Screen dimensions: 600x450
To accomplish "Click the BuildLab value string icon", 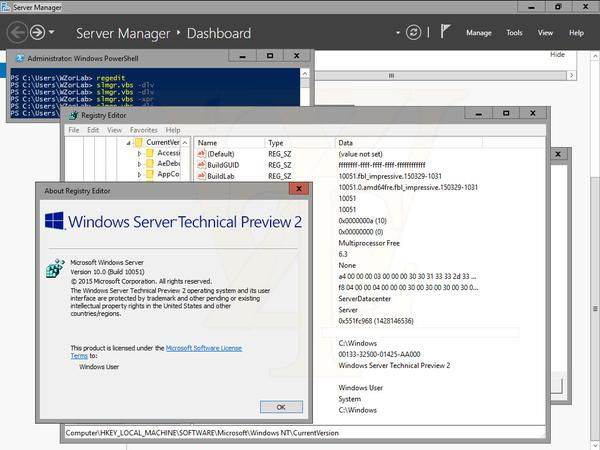I will [x=202, y=176].
